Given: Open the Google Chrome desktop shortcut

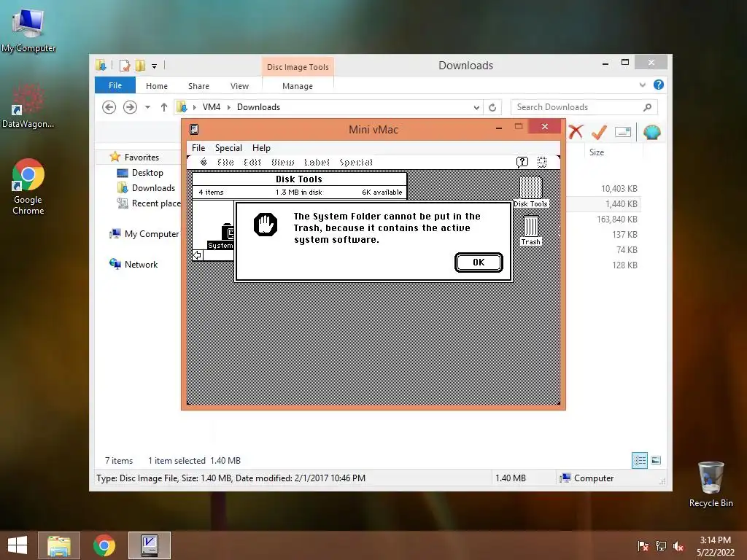Looking at the screenshot, I should (x=28, y=187).
